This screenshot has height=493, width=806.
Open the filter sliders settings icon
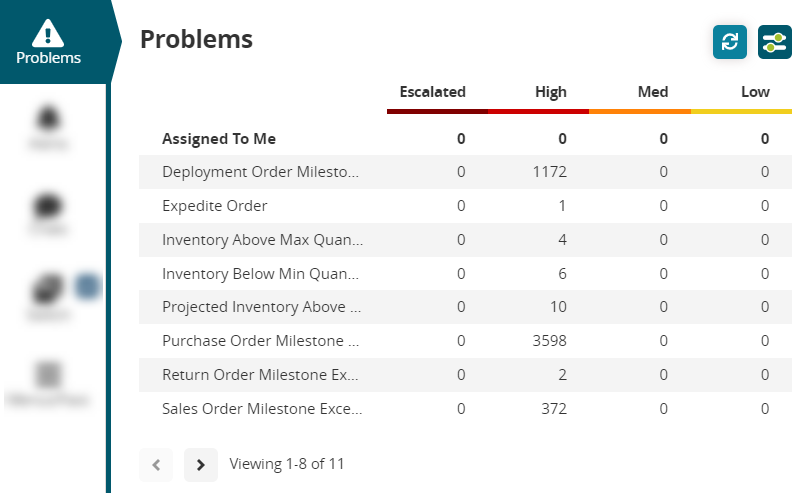[x=775, y=42]
